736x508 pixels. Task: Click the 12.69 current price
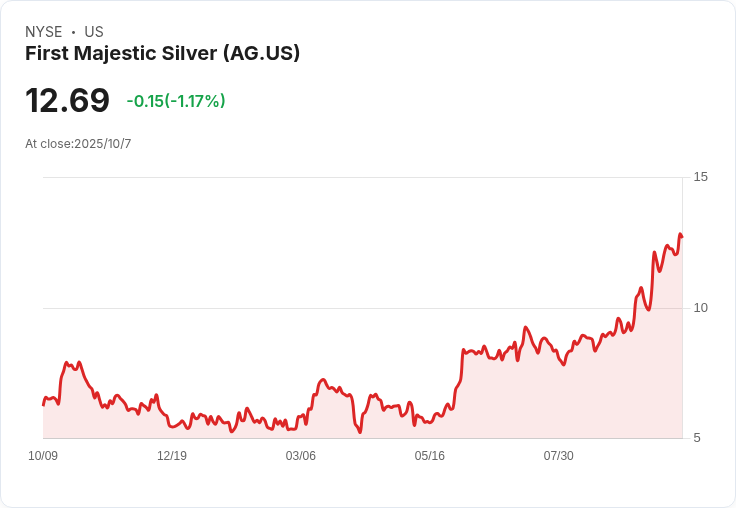67,100
